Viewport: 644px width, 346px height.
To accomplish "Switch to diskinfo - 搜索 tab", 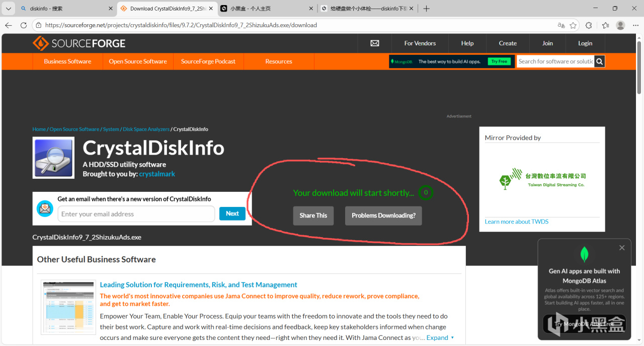I will (66, 9).
